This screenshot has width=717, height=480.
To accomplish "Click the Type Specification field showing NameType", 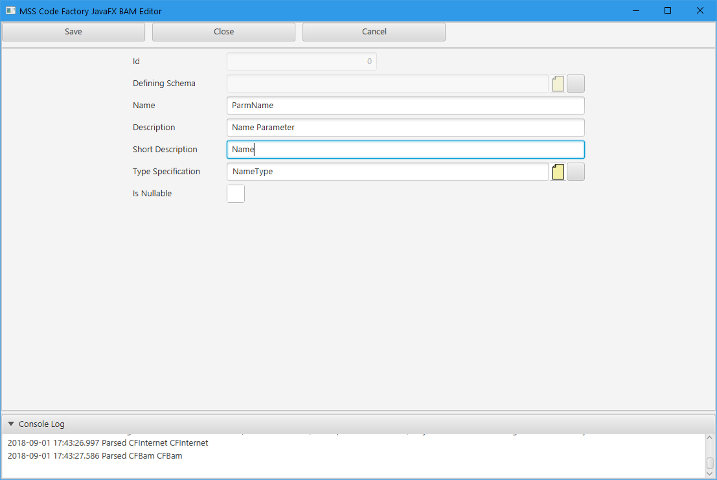I will 388,172.
